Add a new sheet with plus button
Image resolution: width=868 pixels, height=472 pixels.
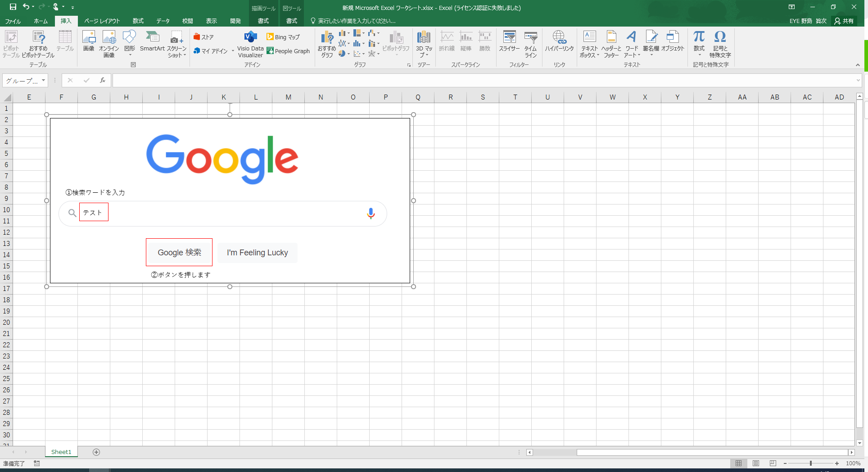(96, 452)
